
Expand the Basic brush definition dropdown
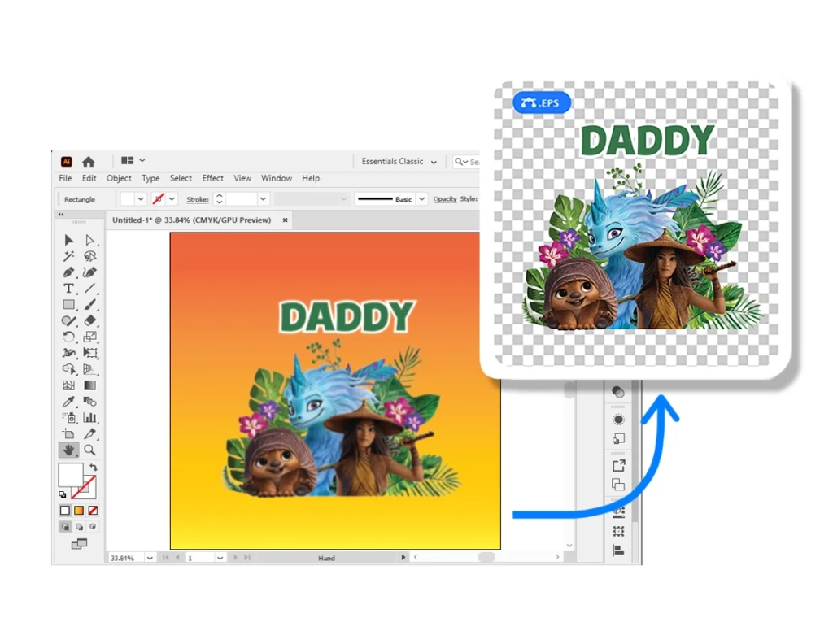click(422, 199)
